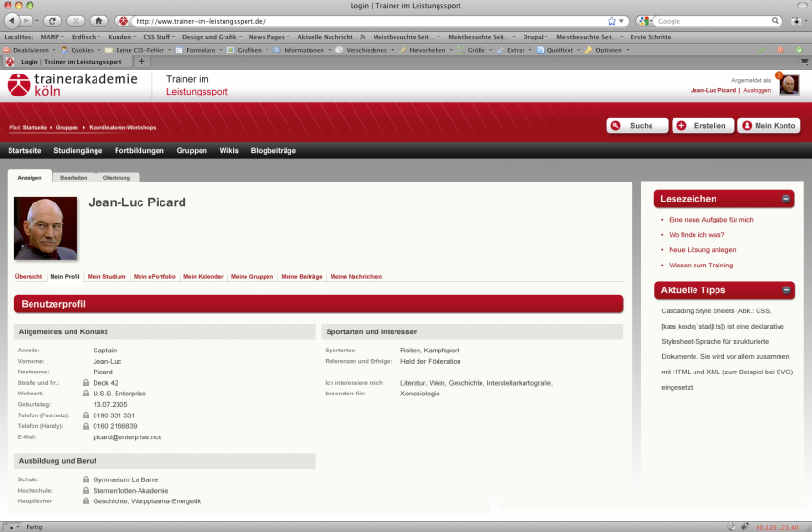Collapse the Aktuelle Tipps panel
The width and height of the screenshot is (812, 532).
pos(786,289)
